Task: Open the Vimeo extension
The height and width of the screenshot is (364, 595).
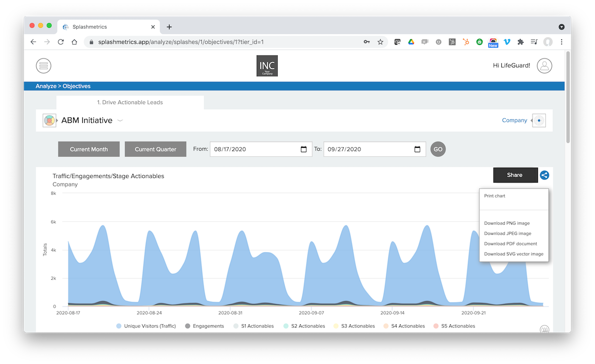Action: [507, 42]
